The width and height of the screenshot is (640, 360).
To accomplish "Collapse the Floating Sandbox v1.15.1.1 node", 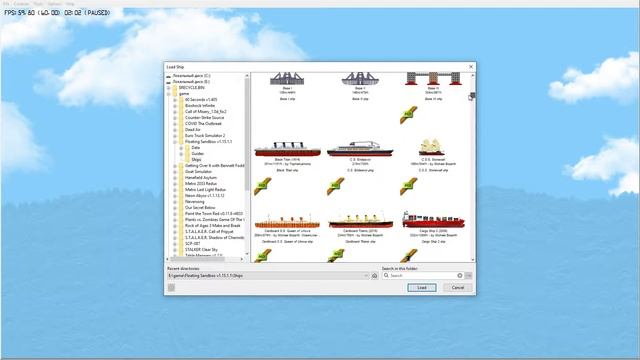I will tap(175, 142).
